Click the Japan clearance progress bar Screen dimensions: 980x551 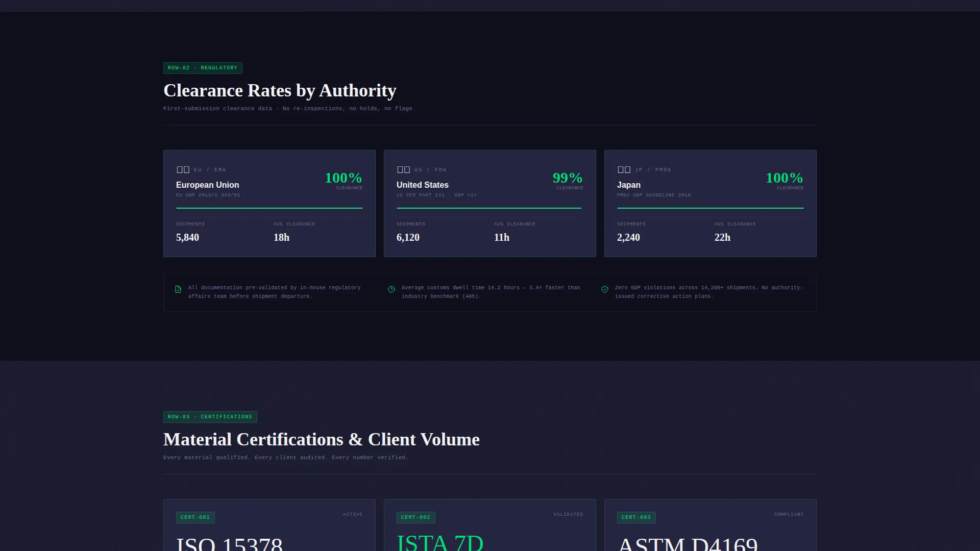pyautogui.click(x=710, y=208)
